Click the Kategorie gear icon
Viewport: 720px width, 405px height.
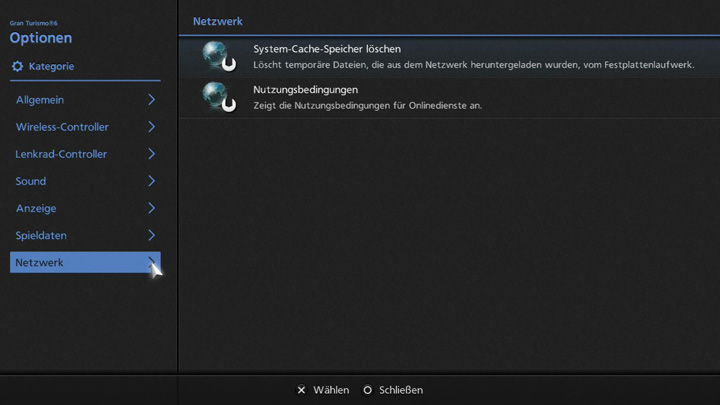coord(17,67)
